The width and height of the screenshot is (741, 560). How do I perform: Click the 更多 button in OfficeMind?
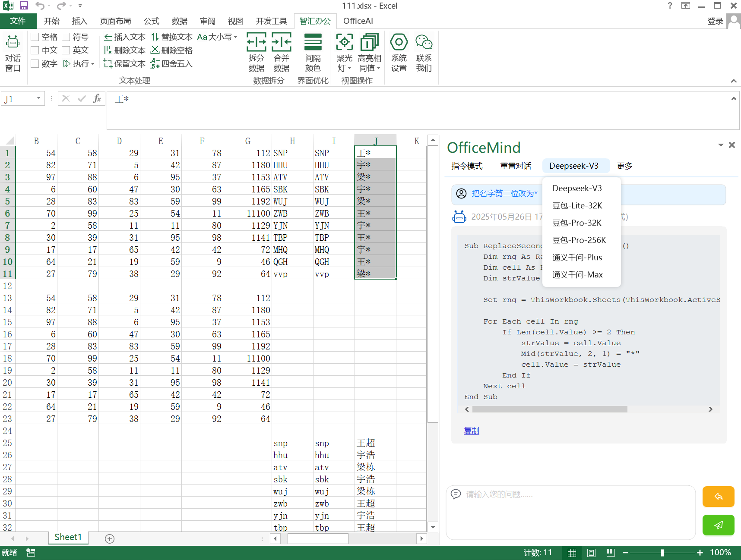click(624, 166)
